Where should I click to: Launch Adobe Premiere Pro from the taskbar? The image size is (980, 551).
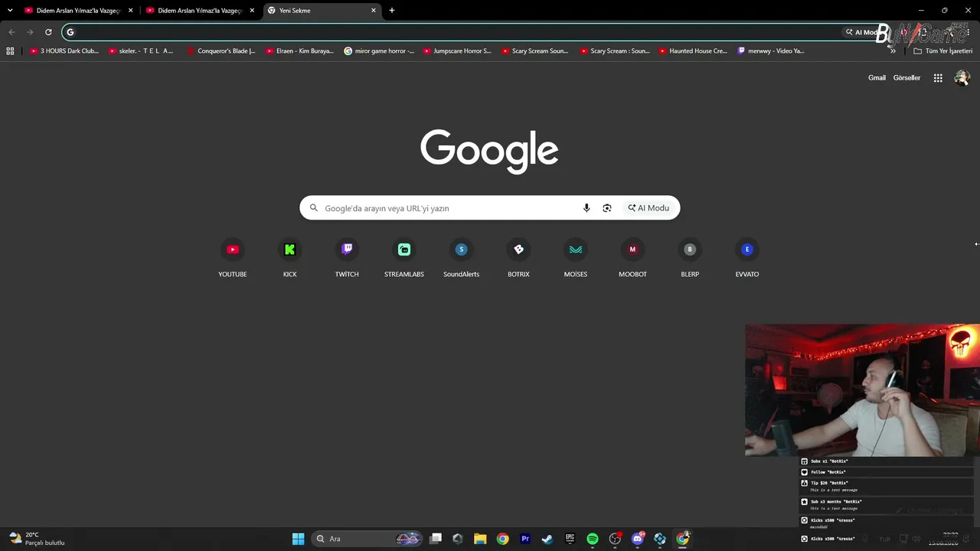point(525,539)
